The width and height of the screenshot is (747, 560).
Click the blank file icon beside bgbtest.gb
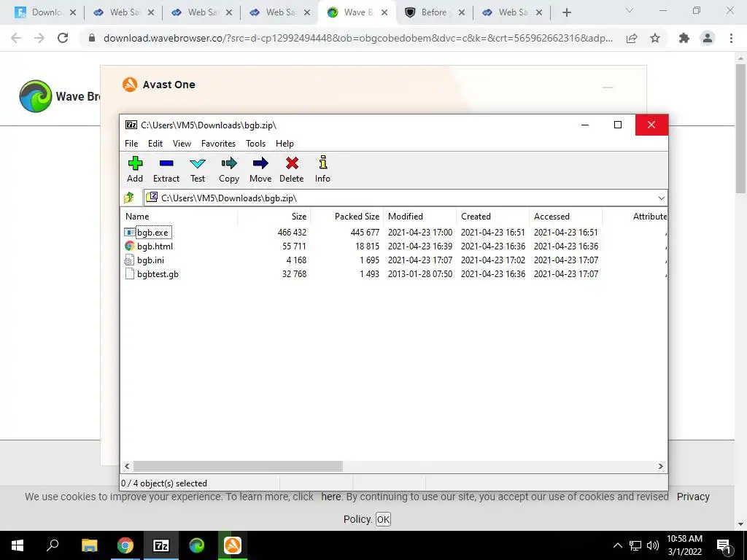coord(129,274)
